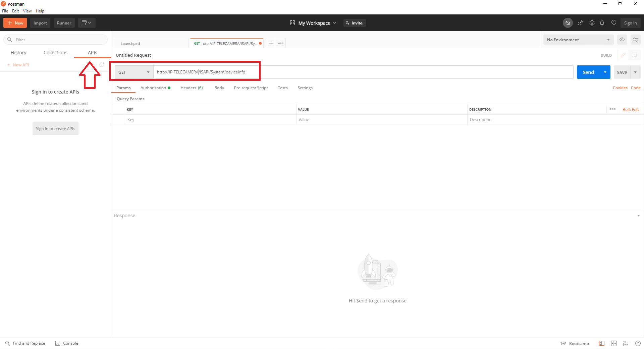The image size is (644, 349).
Task: Open the Authorization tab
Action: (x=156, y=88)
